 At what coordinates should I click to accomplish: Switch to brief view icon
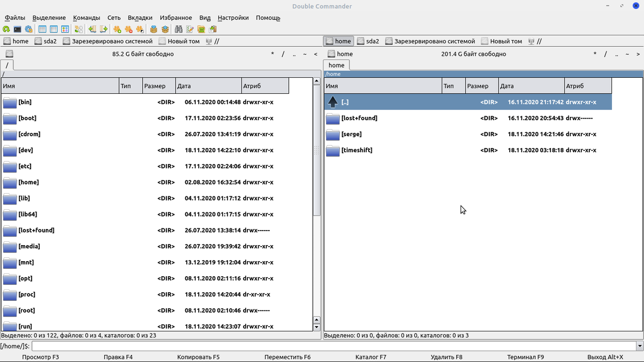click(42, 29)
